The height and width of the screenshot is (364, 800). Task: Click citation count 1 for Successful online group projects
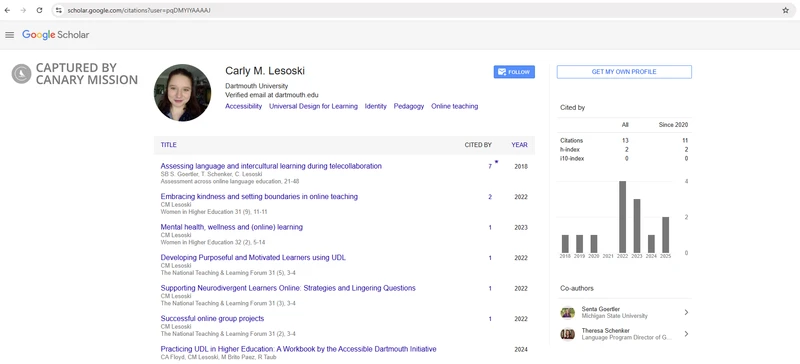click(x=490, y=319)
